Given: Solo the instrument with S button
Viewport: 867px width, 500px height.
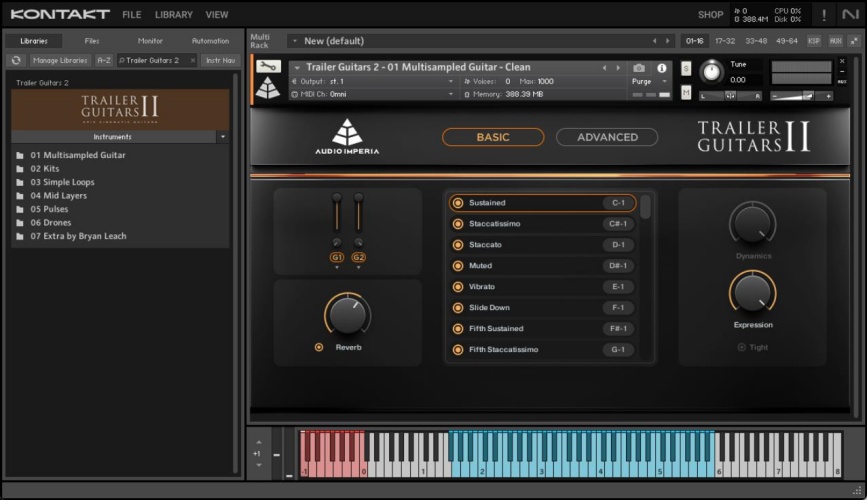Looking at the screenshot, I should tap(686, 68).
